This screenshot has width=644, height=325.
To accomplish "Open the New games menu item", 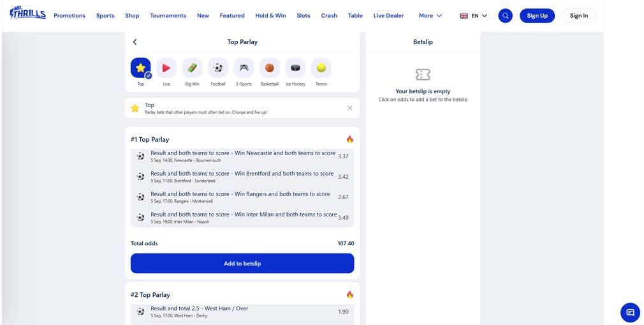I will coord(203,15).
